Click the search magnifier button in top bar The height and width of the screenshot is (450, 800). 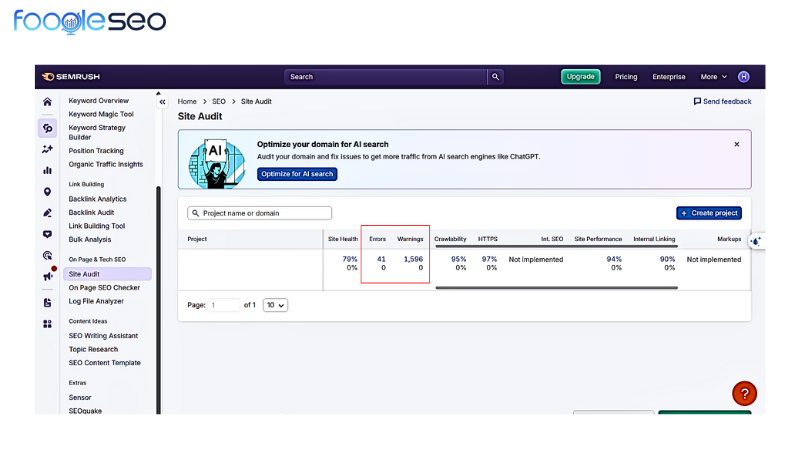[495, 77]
